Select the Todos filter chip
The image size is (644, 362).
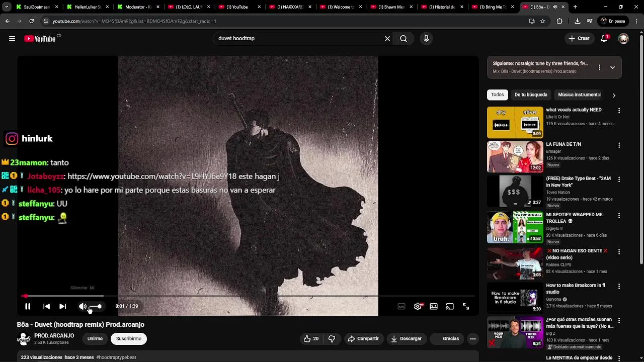498,95
